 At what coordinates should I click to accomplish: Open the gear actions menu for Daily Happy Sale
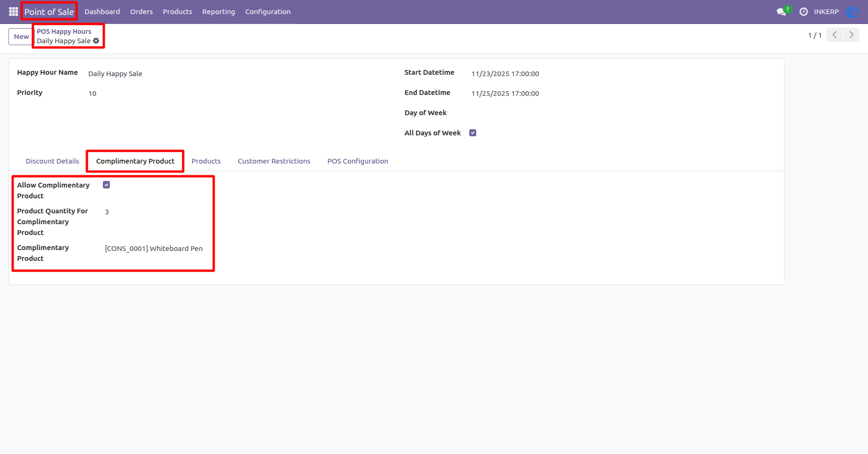(x=96, y=41)
